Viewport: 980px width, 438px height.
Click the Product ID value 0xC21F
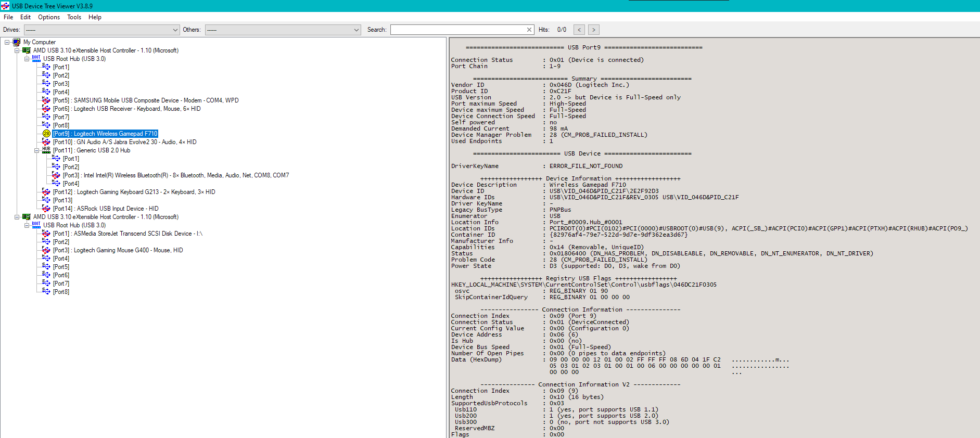point(560,91)
